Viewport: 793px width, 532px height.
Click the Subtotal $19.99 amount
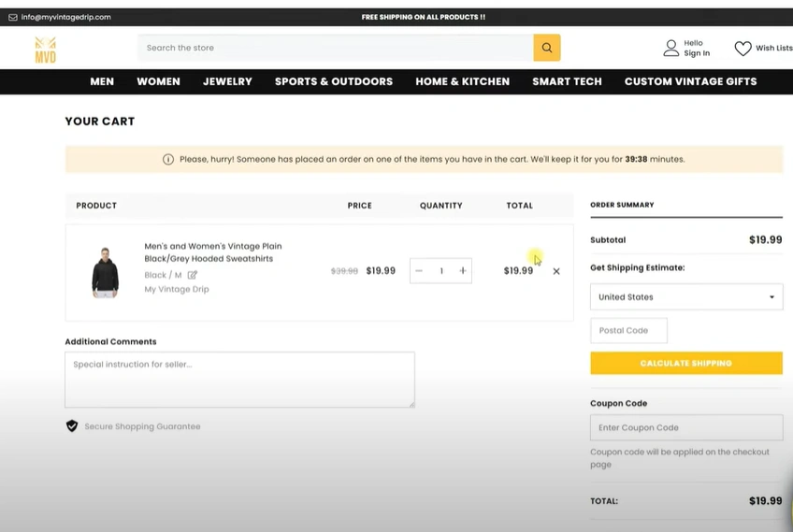pyautogui.click(x=765, y=239)
